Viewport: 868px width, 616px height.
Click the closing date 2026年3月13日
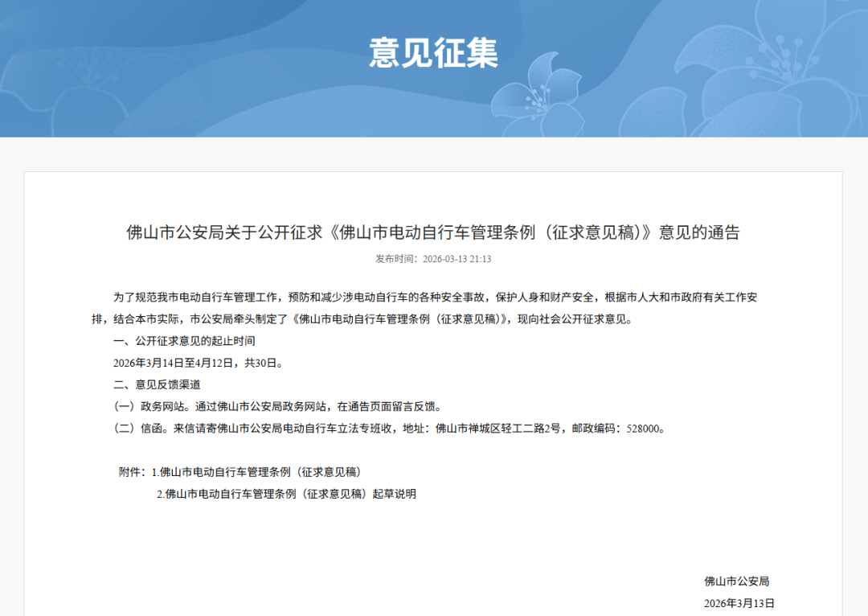pyautogui.click(x=739, y=603)
